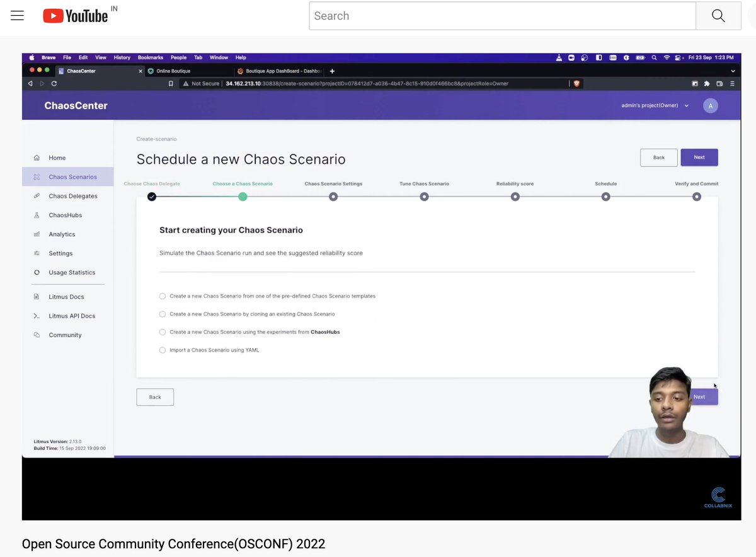Click the Reliability score step marker
The image size is (756, 557).
(x=515, y=197)
